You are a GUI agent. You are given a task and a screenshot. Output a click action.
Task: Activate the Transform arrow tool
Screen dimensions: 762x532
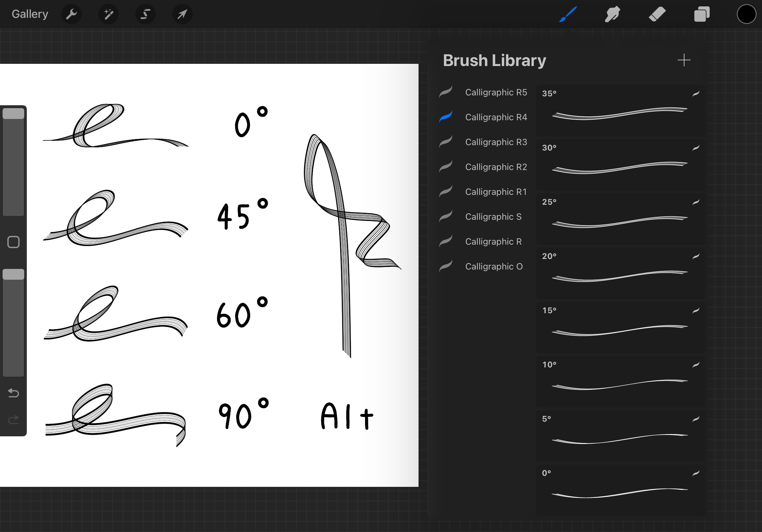(x=182, y=14)
